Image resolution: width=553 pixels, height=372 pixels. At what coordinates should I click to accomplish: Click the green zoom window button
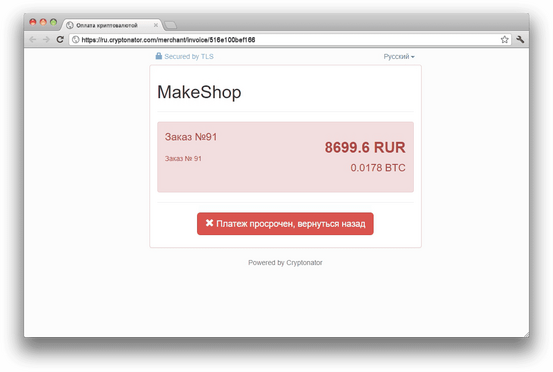click(53, 22)
